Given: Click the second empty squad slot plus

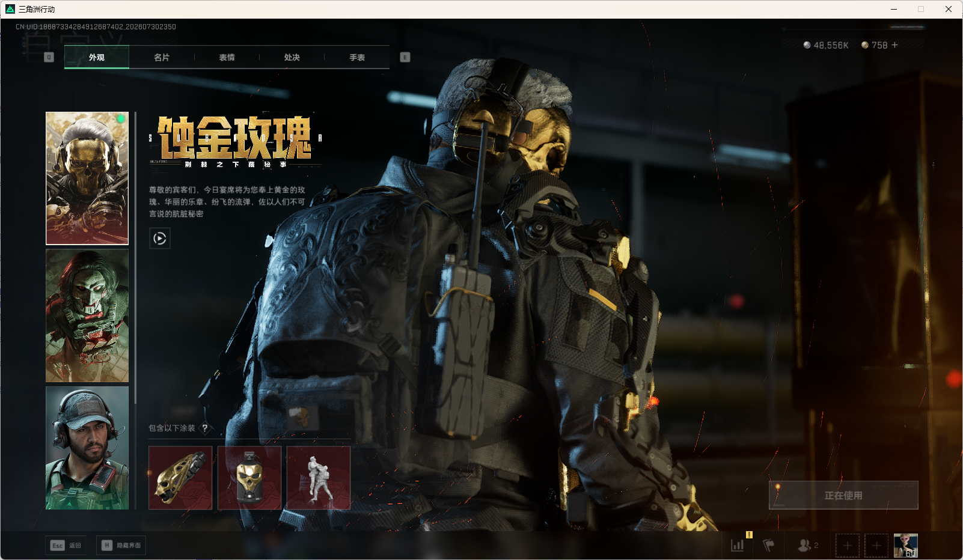Looking at the screenshot, I should pos(876,546).
